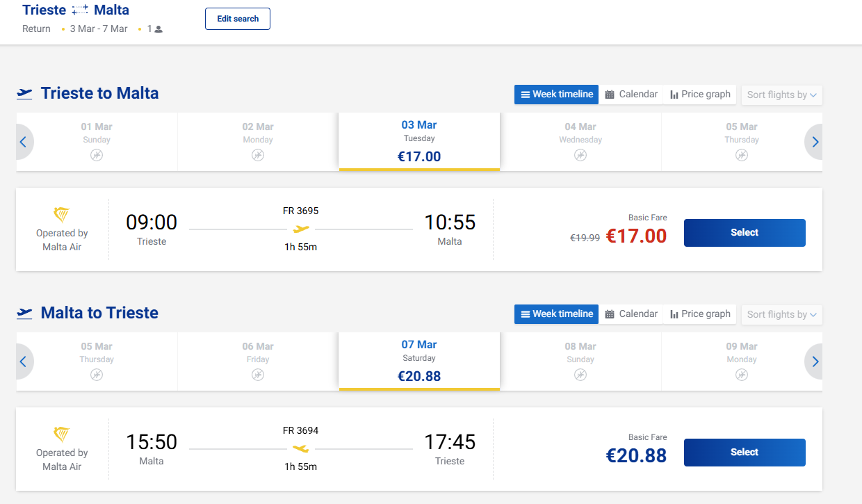
Task: Click previous week arrow for Malta to Trieste
Action: (23, 361)
